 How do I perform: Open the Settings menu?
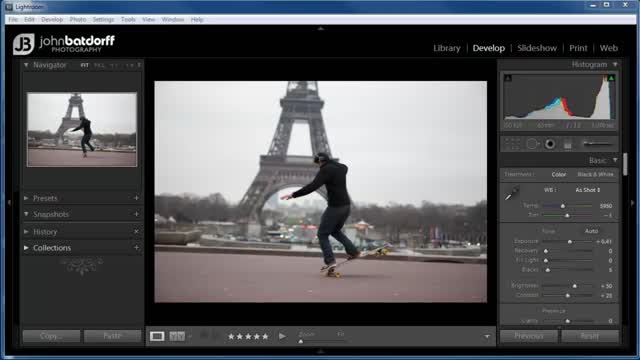(103, 20)
